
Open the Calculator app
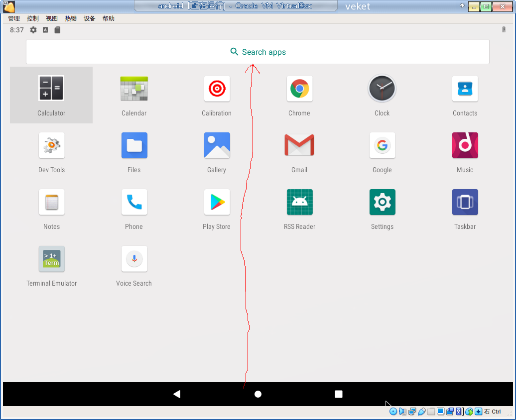pyautogui.click(x=51, y=95)
